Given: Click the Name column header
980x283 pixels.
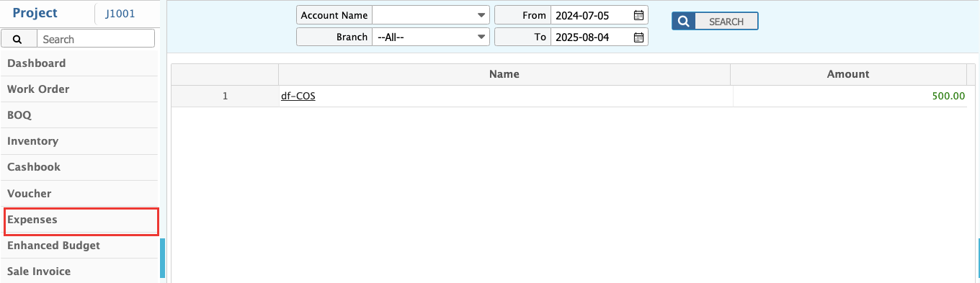Looking at the screenshot, I should (504, 74).
